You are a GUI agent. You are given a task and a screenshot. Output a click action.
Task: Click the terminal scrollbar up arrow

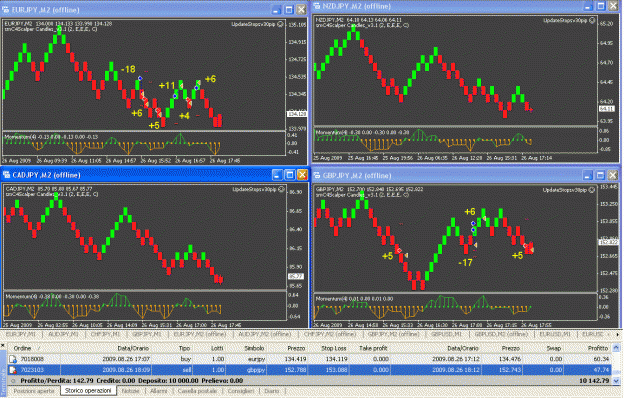(617, 348)
